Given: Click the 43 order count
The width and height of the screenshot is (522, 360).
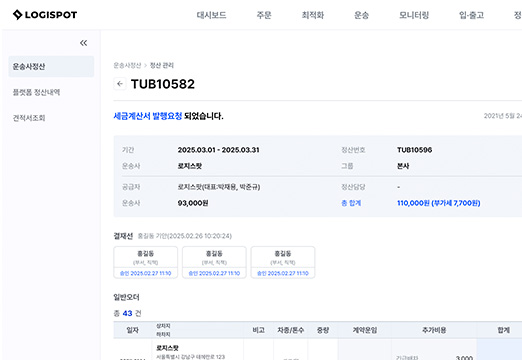Looking at the screenshot, I should point(127,313).
